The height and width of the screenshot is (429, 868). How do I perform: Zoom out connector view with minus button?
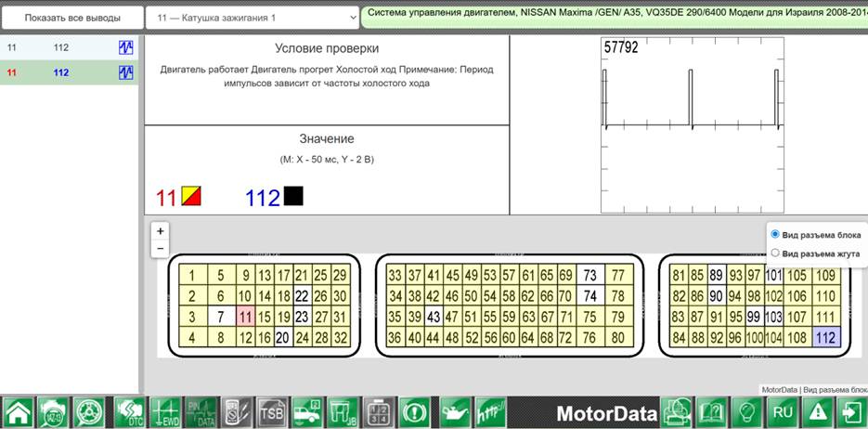click(160, 249)
